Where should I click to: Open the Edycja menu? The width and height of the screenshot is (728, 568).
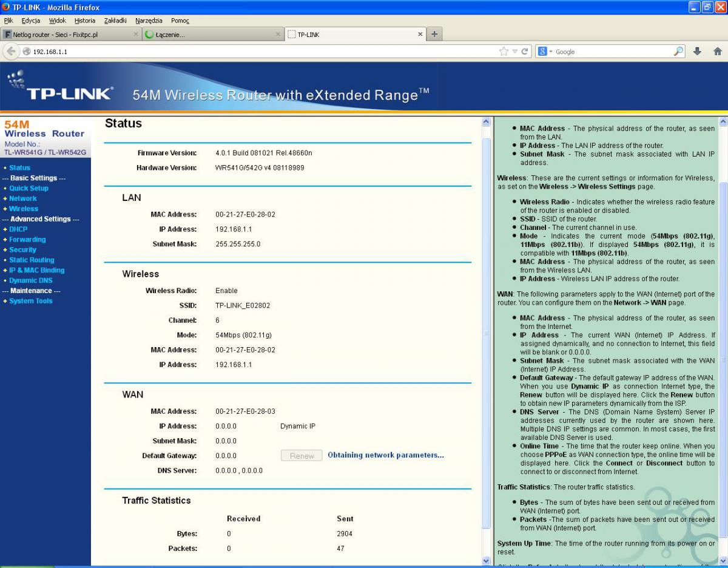31,21
